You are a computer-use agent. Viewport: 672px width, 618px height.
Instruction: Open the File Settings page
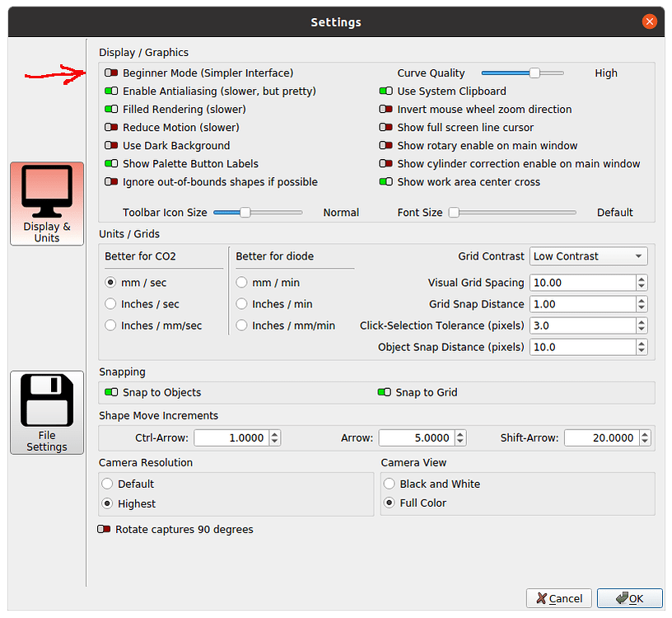pyautogui.click(x=47, y=412)
